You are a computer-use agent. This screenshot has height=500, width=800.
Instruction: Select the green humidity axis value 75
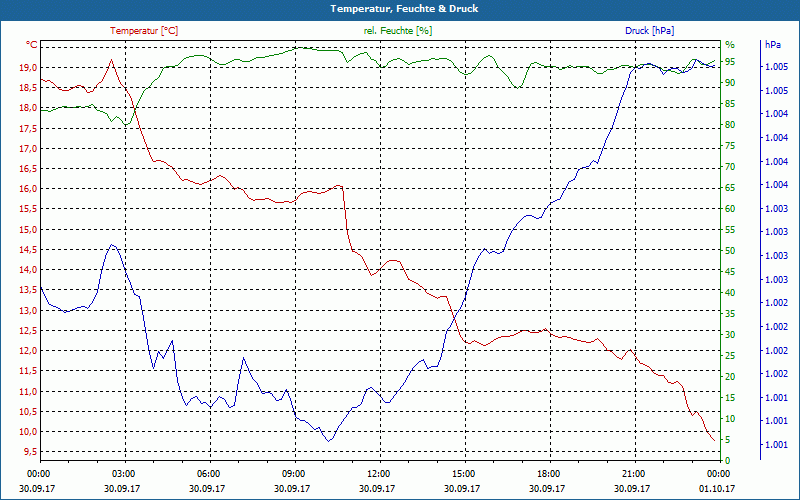coord(730,146)
